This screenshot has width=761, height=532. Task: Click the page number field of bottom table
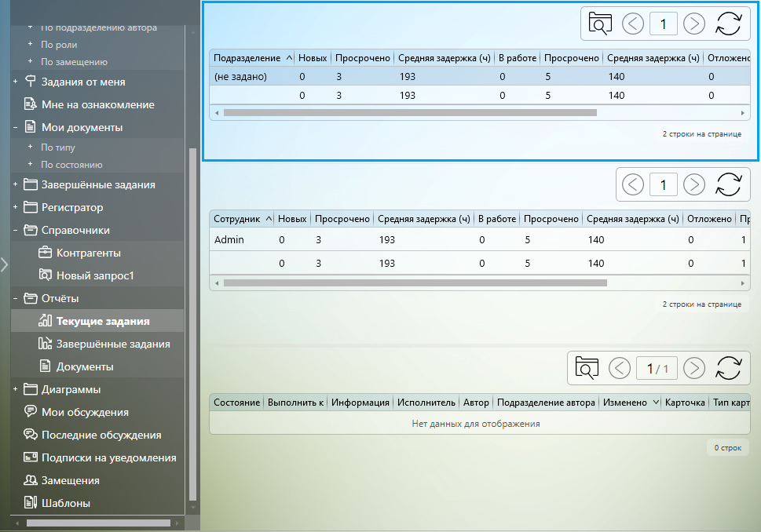(657, 368)
